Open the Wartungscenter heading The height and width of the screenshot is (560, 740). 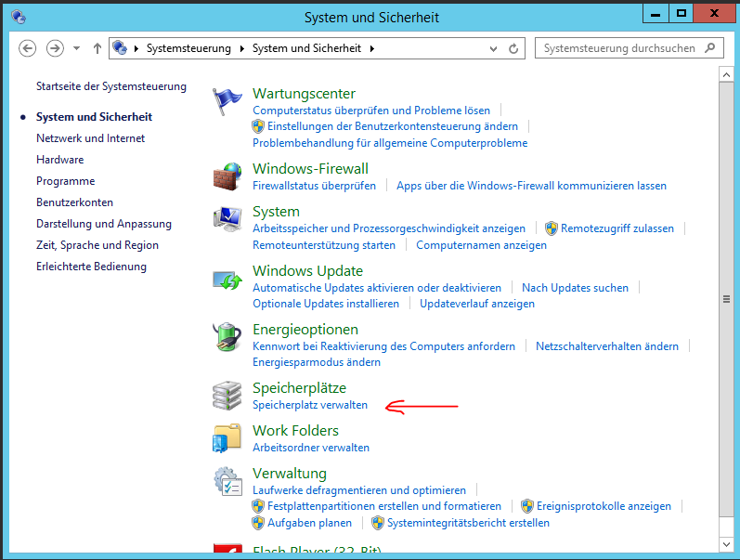tap(304, 94)
